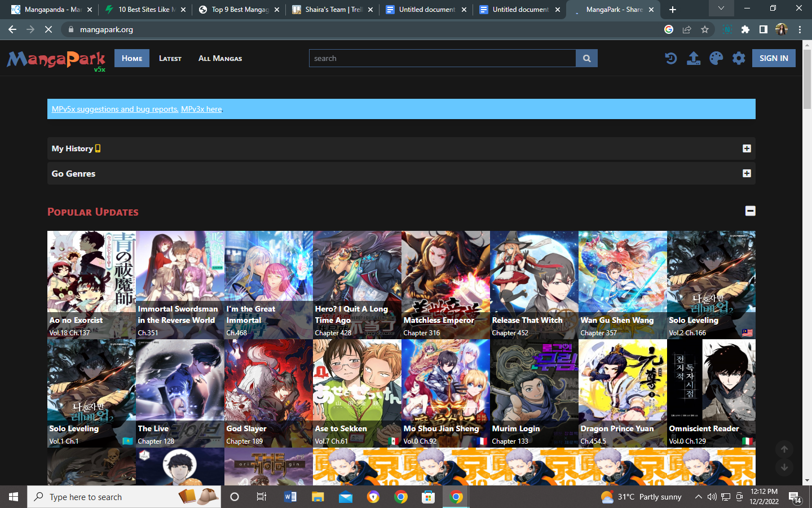Open File Explorer from taskbar
Screen dimensions: 812x508
(x=318, y=497)
